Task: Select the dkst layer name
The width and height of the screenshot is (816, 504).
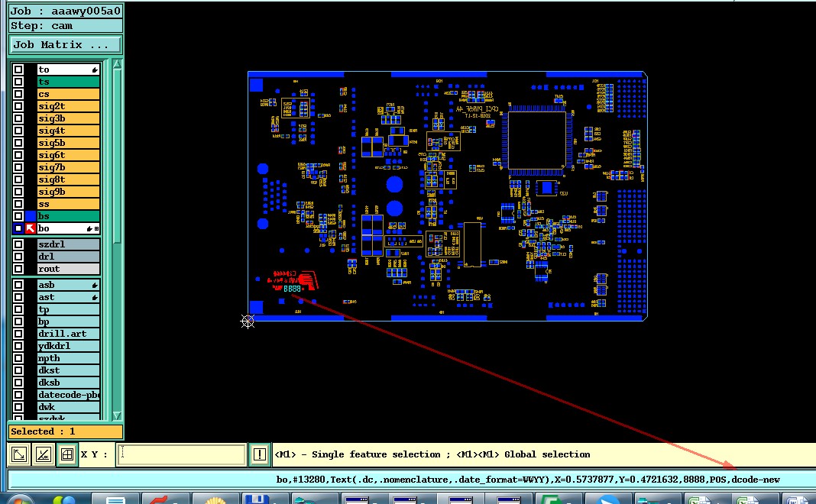Action: [x=68, y=370]
